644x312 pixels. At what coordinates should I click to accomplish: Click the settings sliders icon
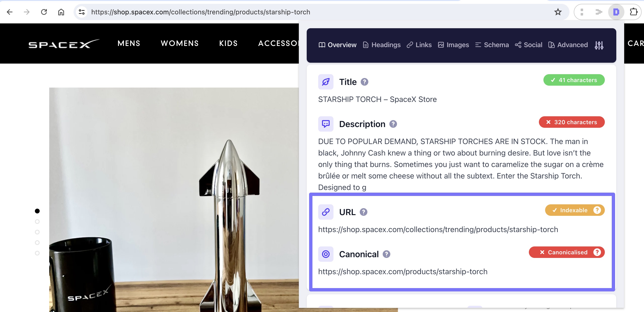[599, 45]
